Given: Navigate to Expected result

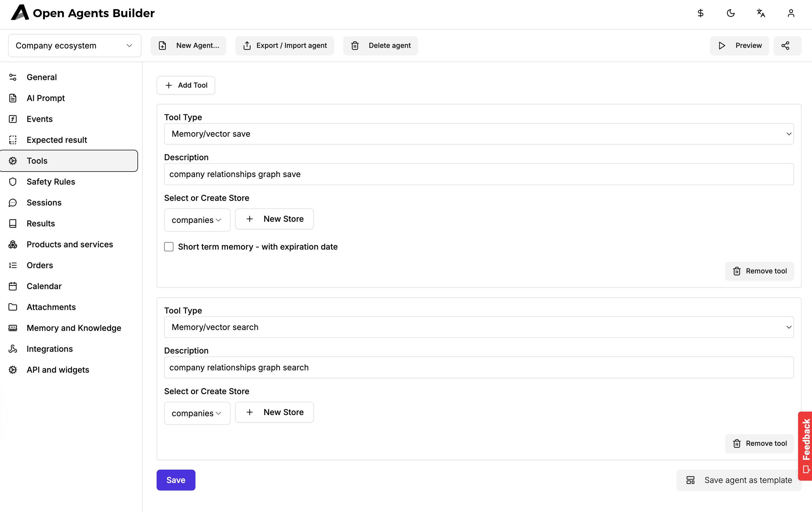Looking at the screenshot, I should coord(69,140).
